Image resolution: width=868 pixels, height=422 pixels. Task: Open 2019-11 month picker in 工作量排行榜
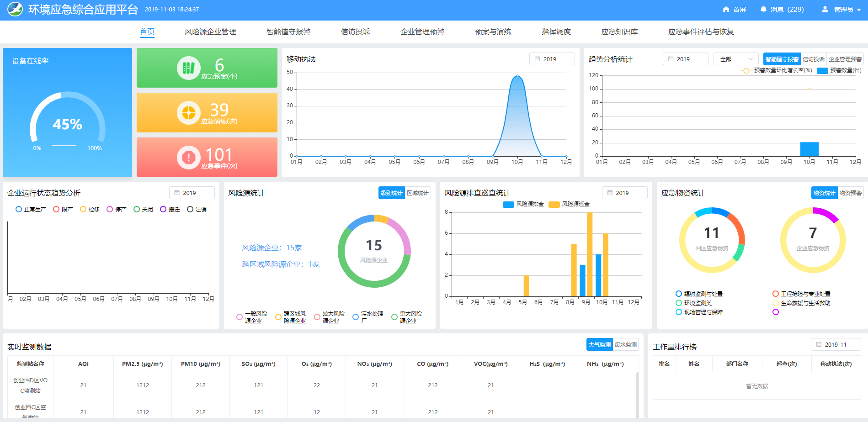pos(836,344)
